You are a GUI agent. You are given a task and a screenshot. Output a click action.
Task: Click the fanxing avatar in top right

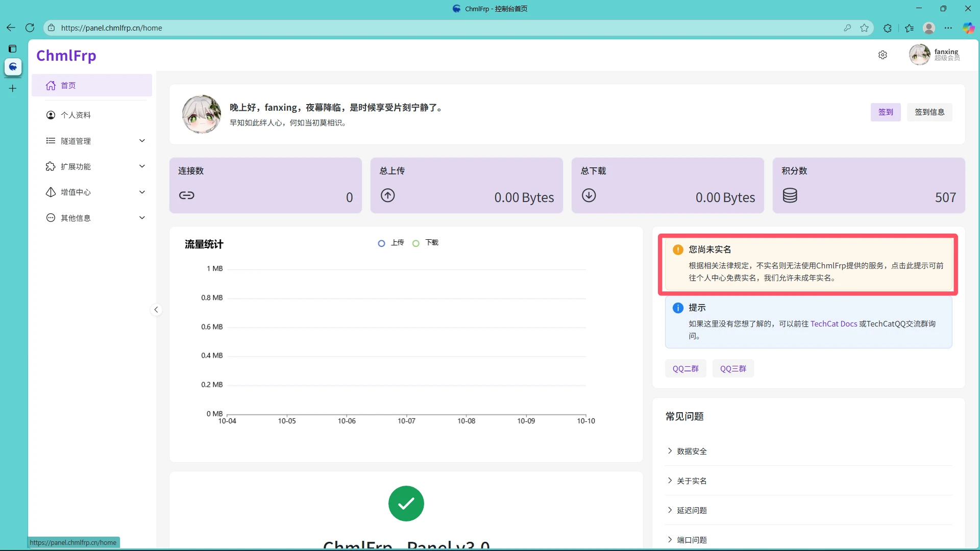pyautogui.click(x=920, y=55)
